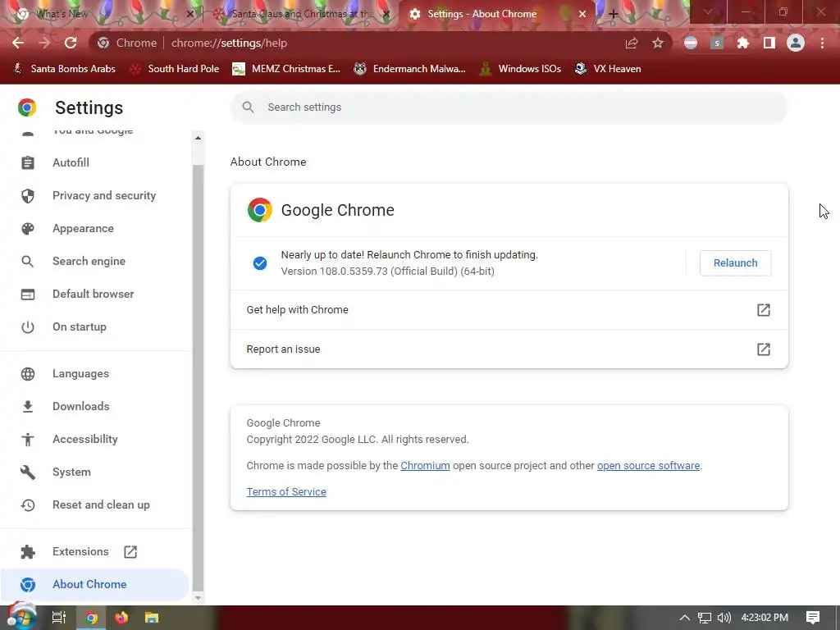
Task: Open Accessibility settings
Action: click(x=95, y=439)
